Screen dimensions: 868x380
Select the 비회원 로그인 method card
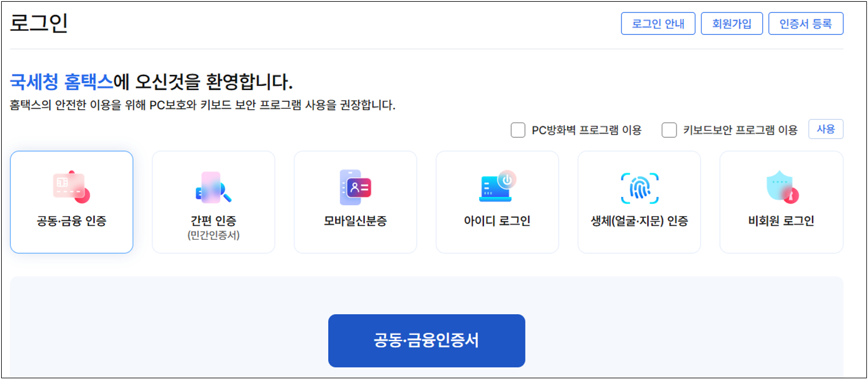tap(781, 201)
